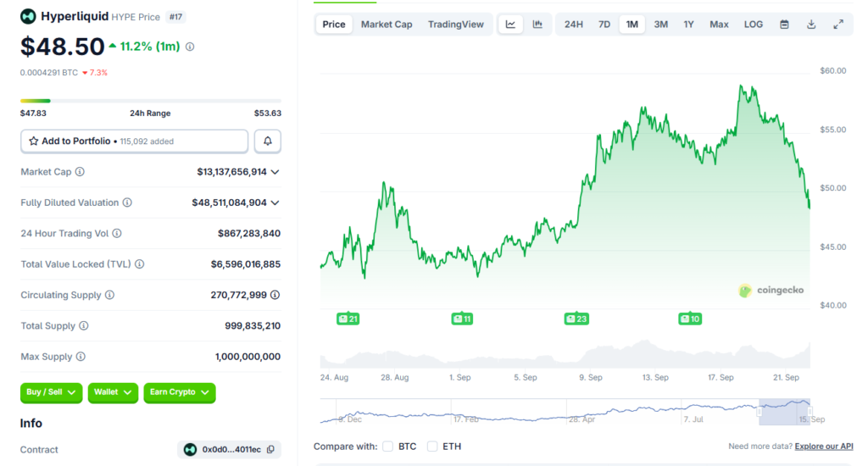
Task: Switch to line chart view icon
Action: click(x=510, y=25)
